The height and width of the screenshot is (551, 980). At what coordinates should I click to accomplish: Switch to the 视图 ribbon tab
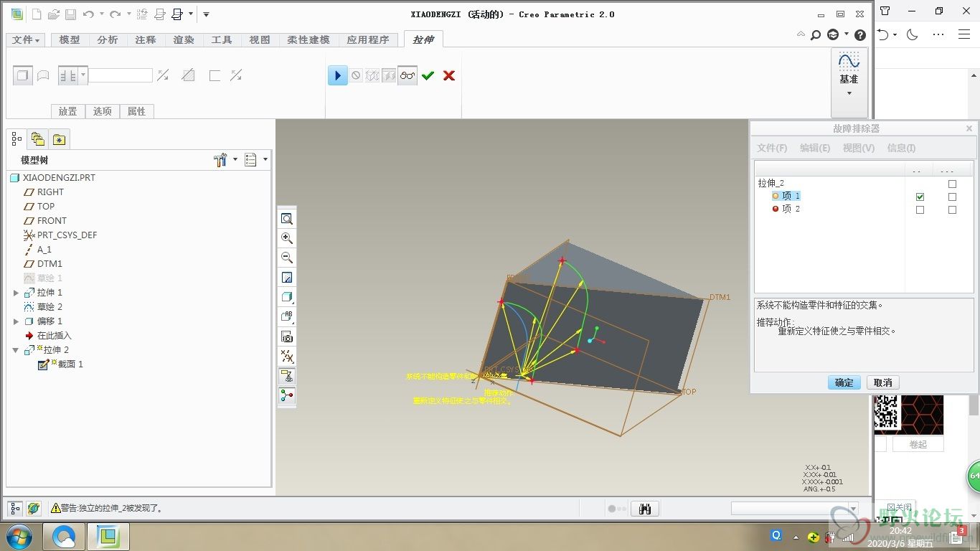coord(260,40)
